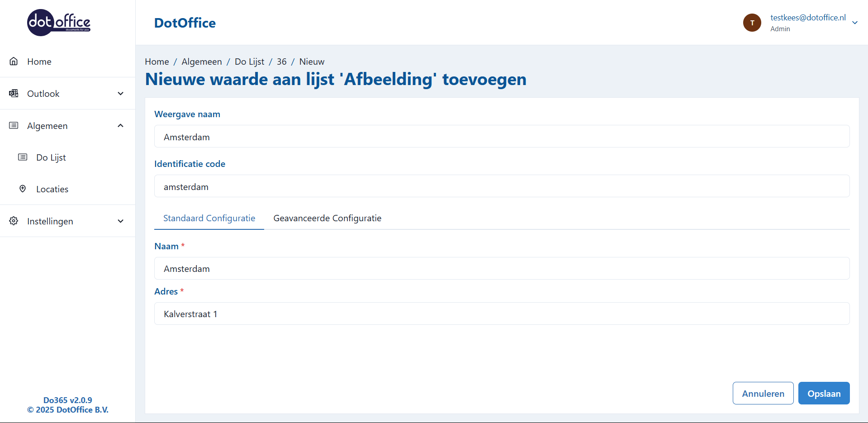Switch to Geavanceerde Configuratie tab
Viewport: 868px width, 423px height.
327,218
